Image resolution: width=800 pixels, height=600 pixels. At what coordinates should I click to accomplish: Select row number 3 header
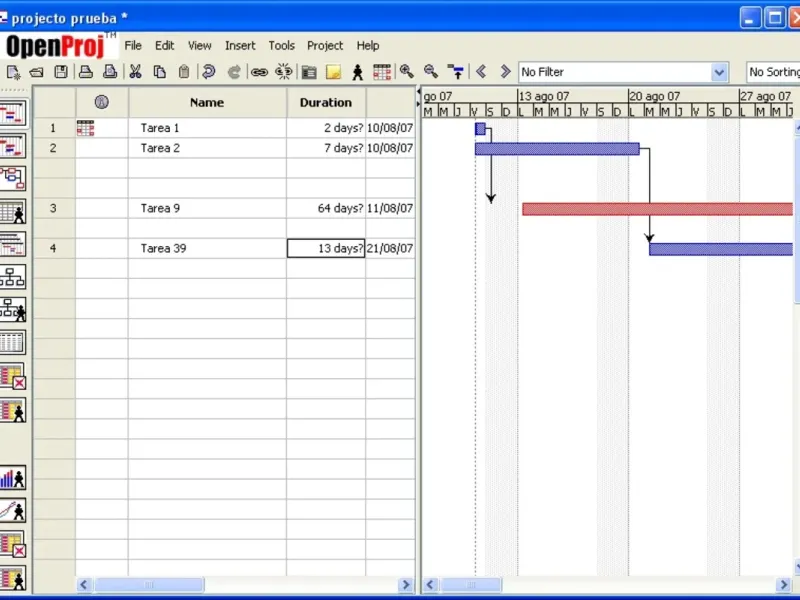pos(54,208)
